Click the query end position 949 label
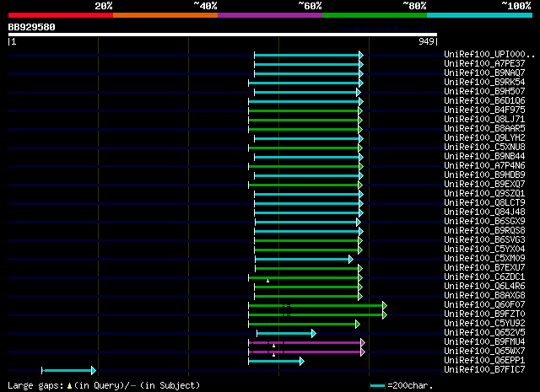Viewport: 540px width, 392px height. (426, 41)
